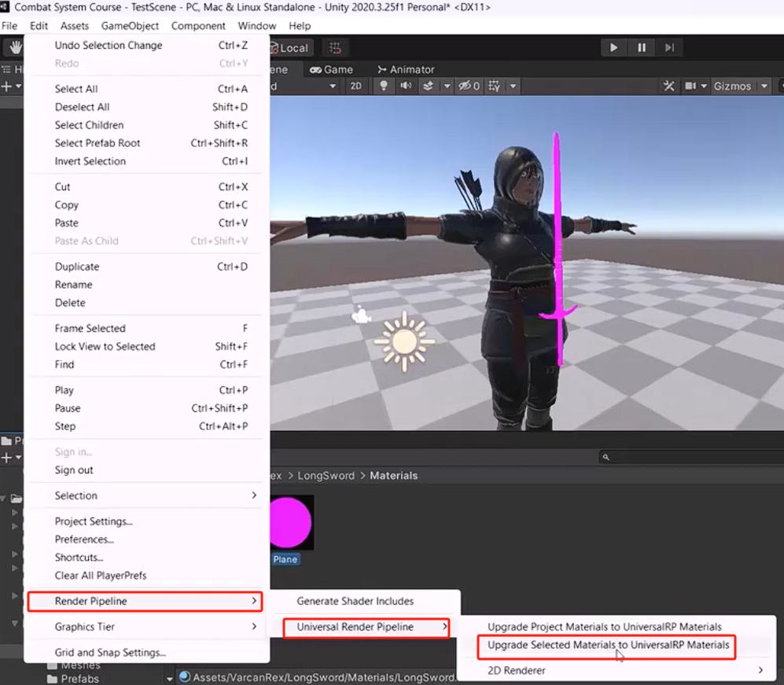Open grid settings dropdown arrow
This screenshot has height=685, width=784.
(x=513, y=86)
